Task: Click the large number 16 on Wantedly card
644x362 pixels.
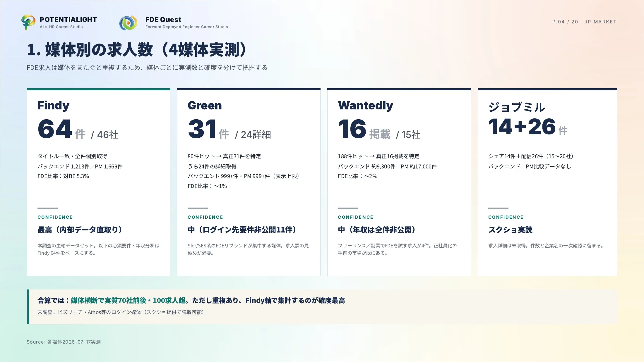Action: [x=352, y=129]
